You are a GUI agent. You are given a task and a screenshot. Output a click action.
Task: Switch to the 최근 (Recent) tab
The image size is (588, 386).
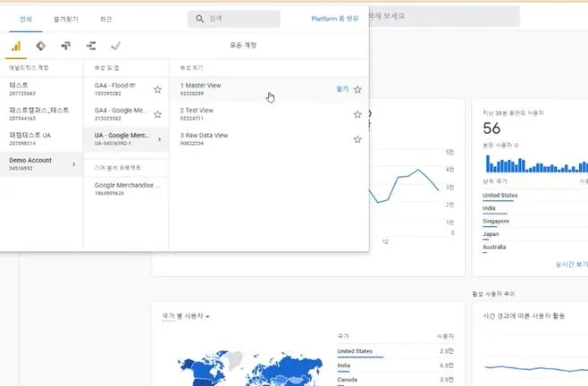(105, 19)
